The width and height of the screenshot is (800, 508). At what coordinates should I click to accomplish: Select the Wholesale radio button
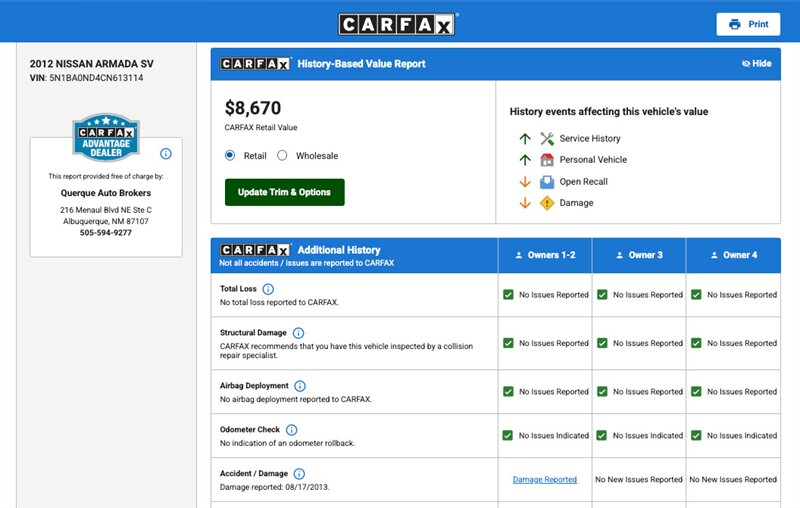[282, 156]
